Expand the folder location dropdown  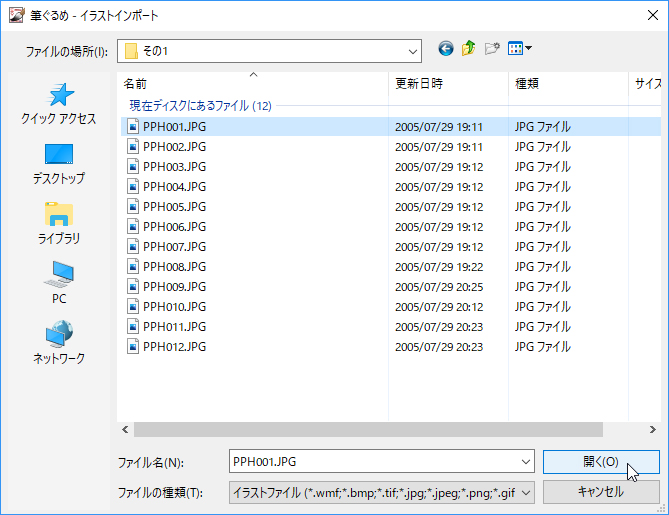412,50
